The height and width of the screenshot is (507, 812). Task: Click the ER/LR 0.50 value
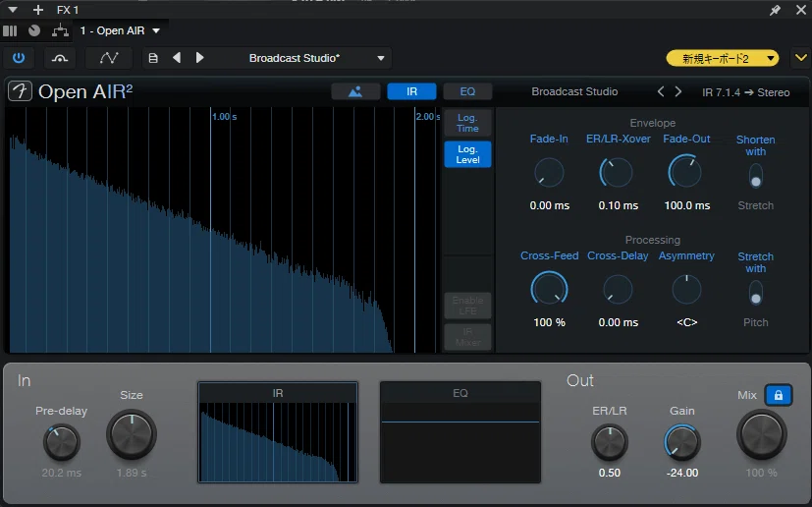(x=610, y=473)
